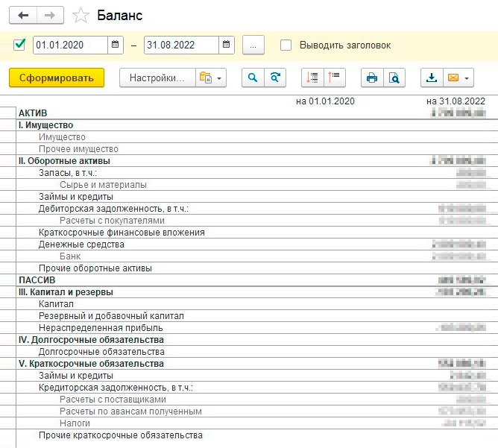Click the на 01.01.2020 column header
Viewport: 498px width, 448px height.
pyautogui.click(x=325, y=101)
